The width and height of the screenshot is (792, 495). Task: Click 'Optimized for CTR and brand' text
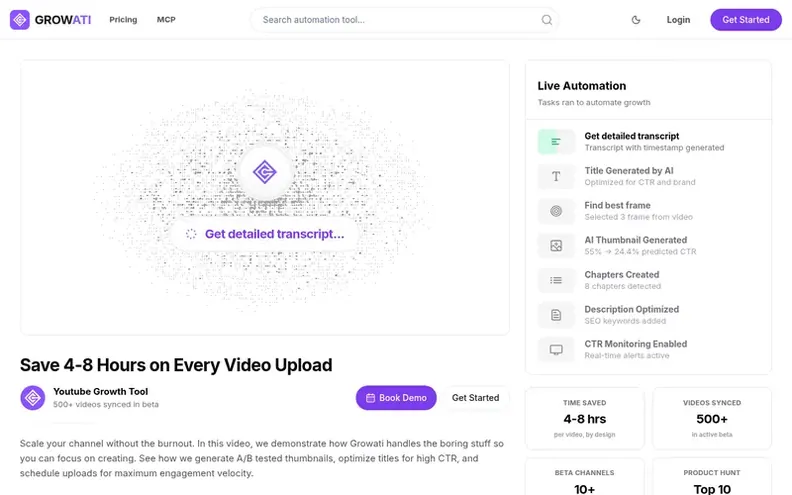(639, 182)
